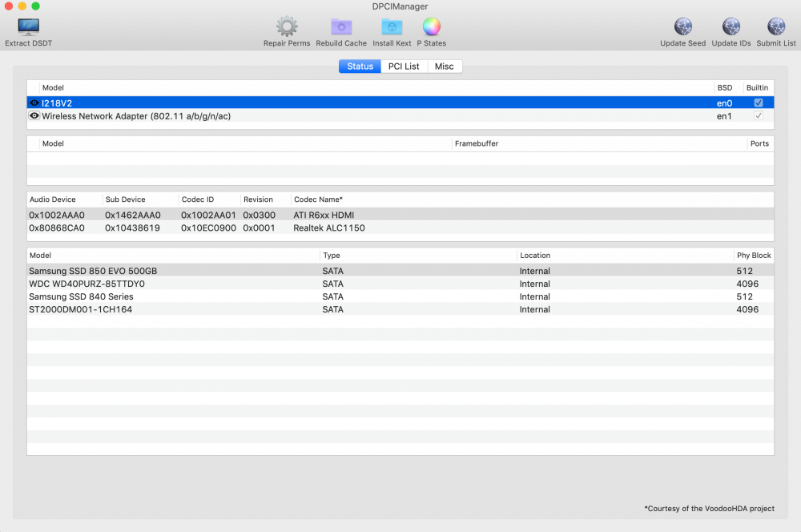Image resolution: width=801 pixels, height=532 pixels.
Task: Switch to the Status tab
Action: [x=360, y=66]
